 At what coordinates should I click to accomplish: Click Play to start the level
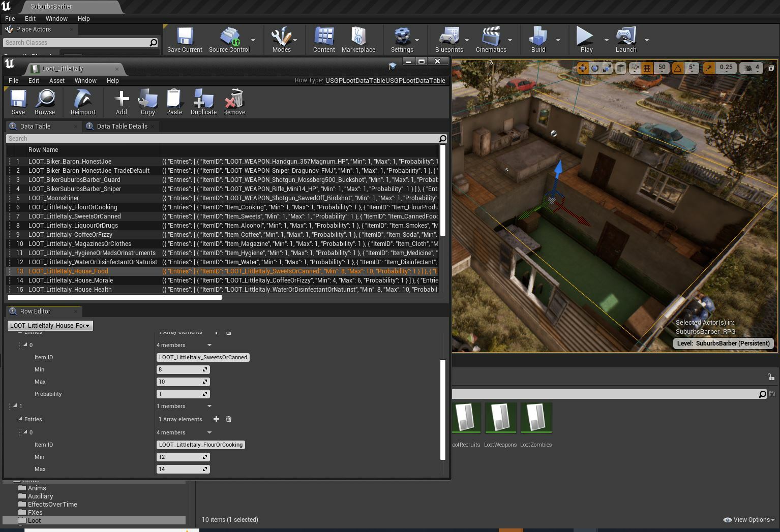click(586, 40)
